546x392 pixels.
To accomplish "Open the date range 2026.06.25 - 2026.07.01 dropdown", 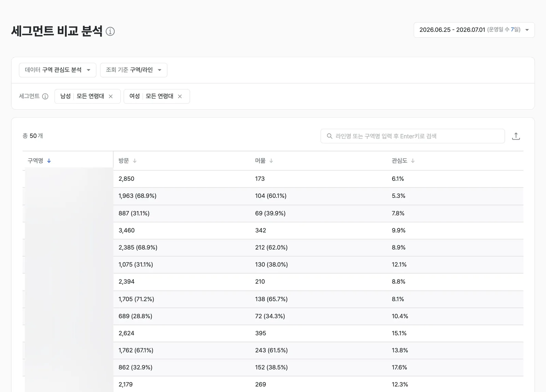I will pos(474,30).
